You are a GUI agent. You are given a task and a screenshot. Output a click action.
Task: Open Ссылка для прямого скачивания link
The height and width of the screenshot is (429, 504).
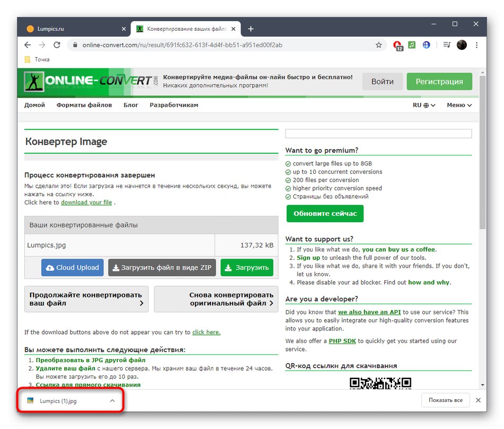click(x=88, y=385)
